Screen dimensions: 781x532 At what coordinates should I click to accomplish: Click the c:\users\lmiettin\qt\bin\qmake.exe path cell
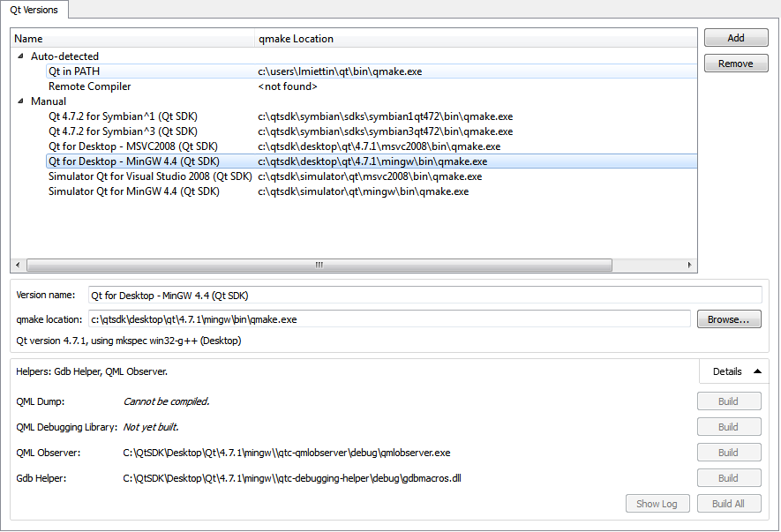[x=340, y=71]
